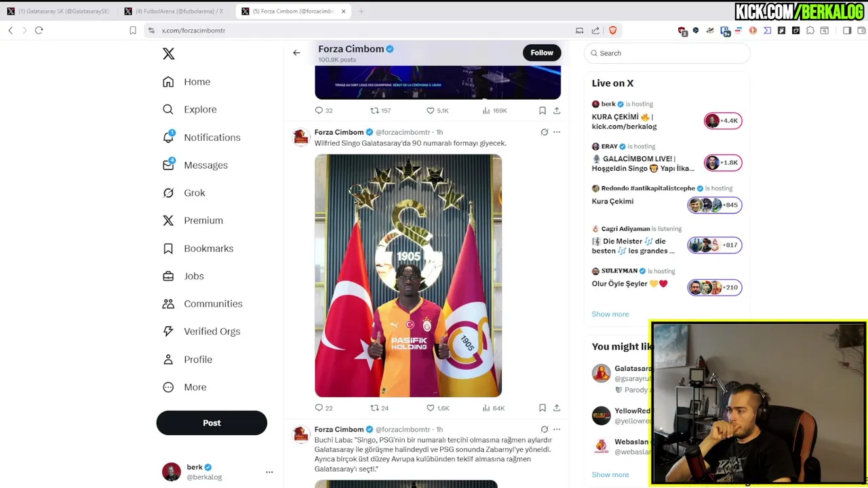Viewport: 868px width, 488px height.
Task: Open the DuckDuckGo extension icon
Action: [753, 30]
